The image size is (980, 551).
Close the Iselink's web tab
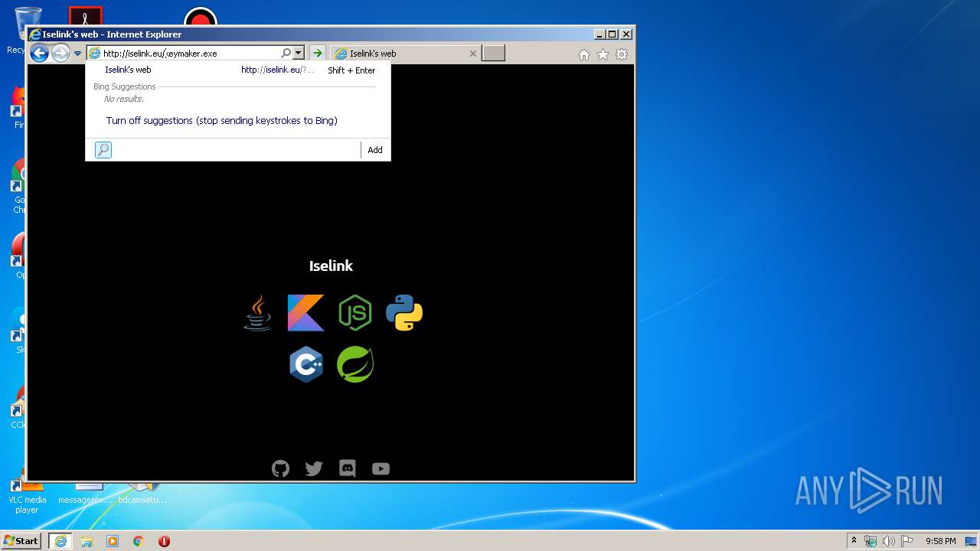472,54
